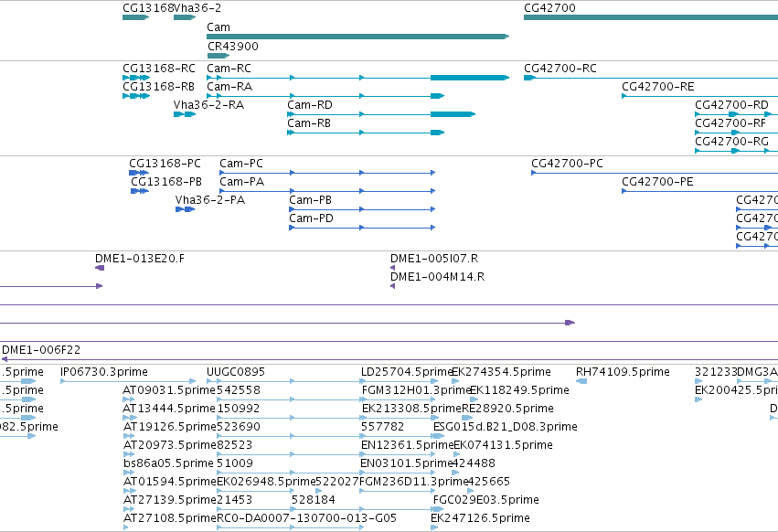Click the DME1-006F22 clone label

(41, 350)
